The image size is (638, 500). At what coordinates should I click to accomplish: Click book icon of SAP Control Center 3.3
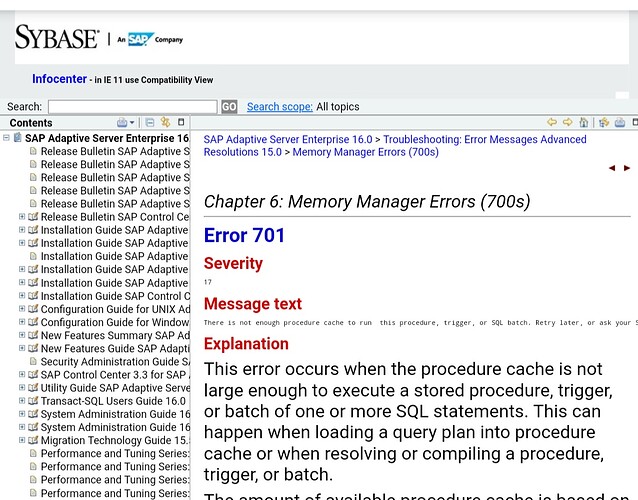click(33, 374)
